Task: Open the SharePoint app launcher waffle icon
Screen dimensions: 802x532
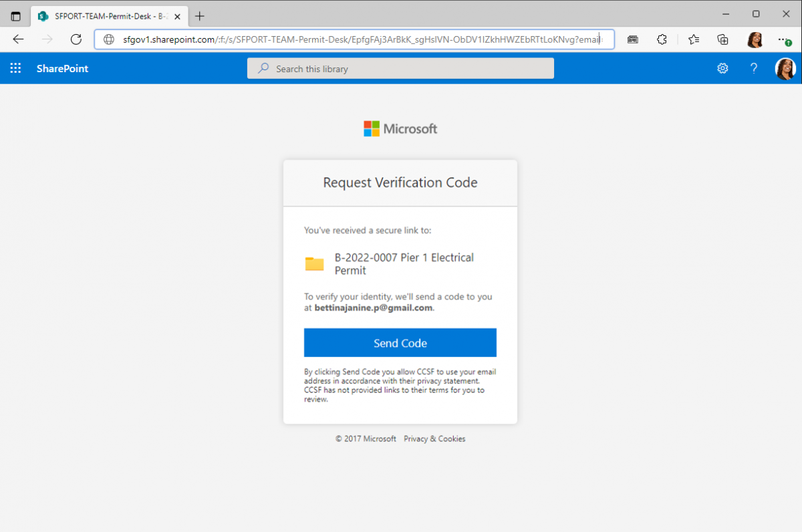Action: tap(15, 68)
